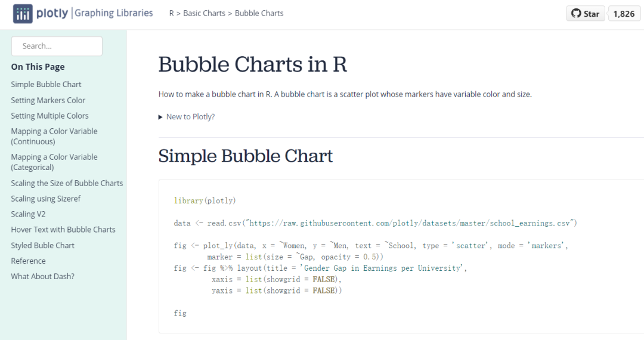Focus the Search input field
This screenshot has height=340, width=644.
pyautogui.click(x=57, y=46)
